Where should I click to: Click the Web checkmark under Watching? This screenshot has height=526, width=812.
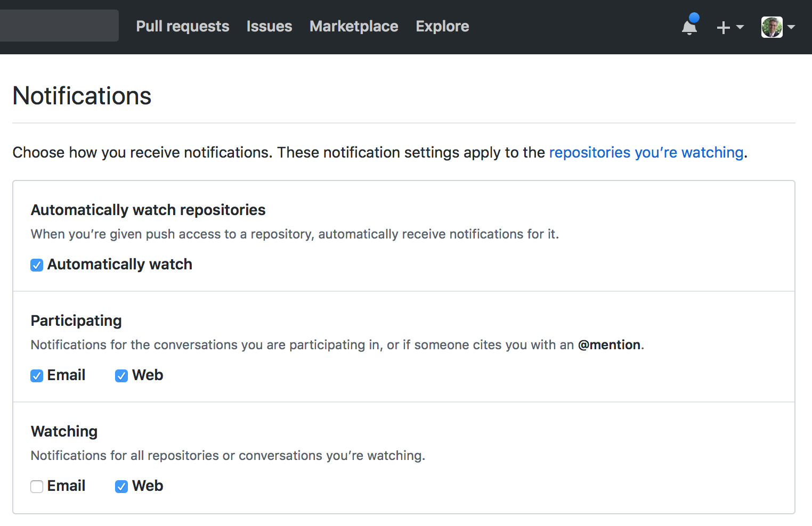tap(121, 486)
